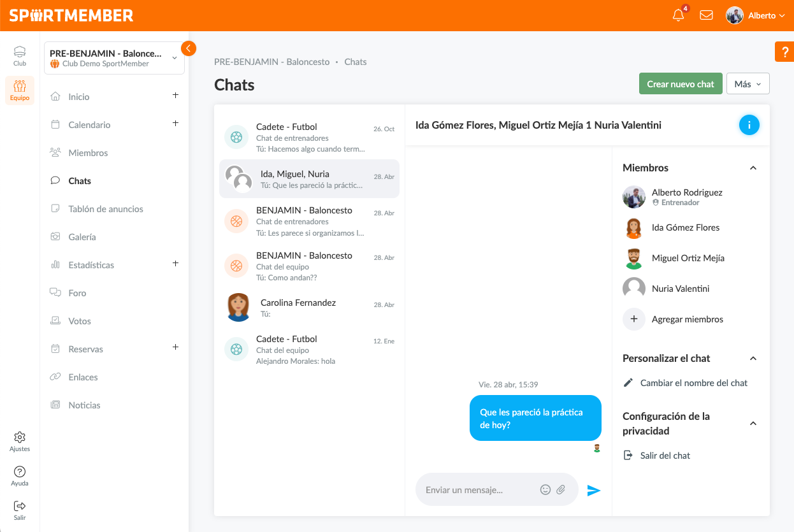Screen dimensions: 794x532
Task: Click the attachment paperclip icon
Action: 561,489
